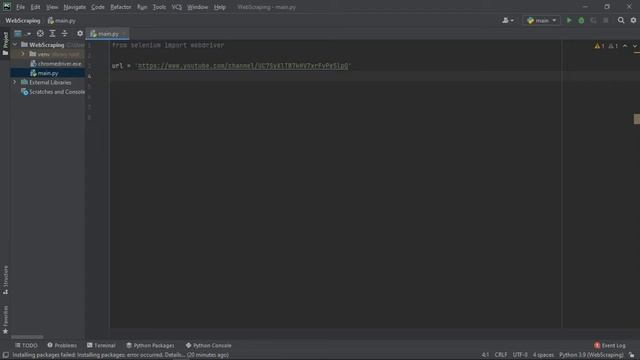Click the 4 spaces indent widget
The height and width of the screenshot is (360, 640).
543,355
